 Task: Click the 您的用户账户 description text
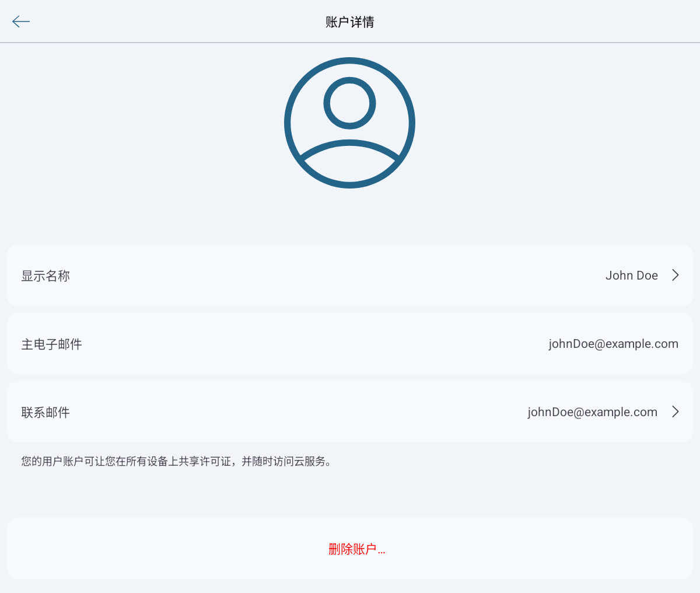click(177, 462)
